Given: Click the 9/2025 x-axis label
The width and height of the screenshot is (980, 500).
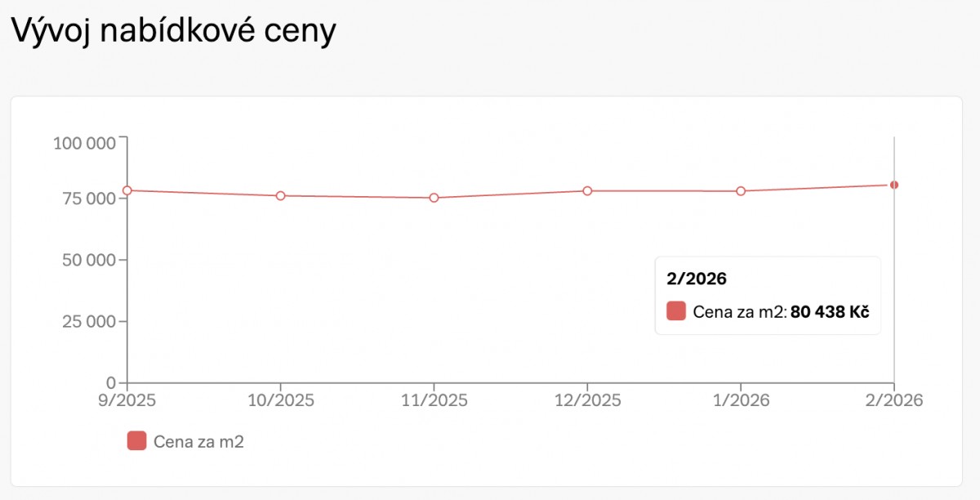Looking at the screenshot, I should click(127, 400).
